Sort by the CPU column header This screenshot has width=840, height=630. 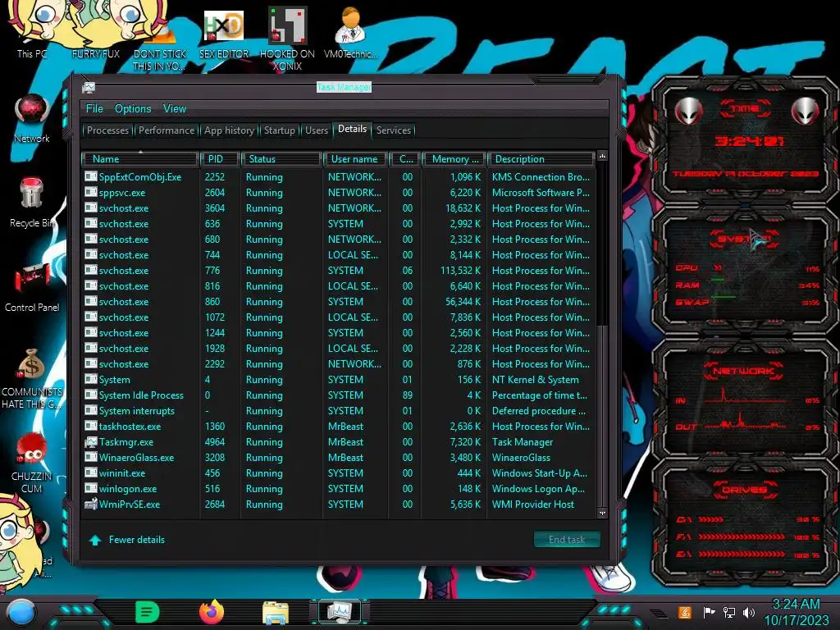405,159
